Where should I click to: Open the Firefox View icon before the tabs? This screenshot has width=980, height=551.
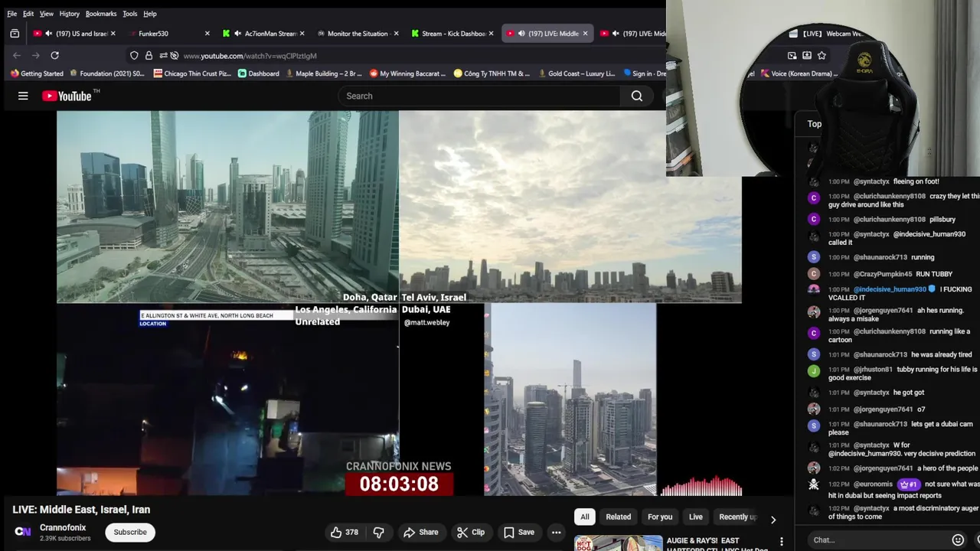click(x=15, y=34)
